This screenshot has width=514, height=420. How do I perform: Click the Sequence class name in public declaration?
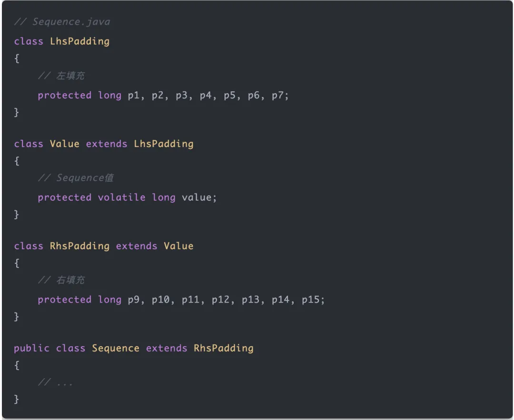pos(115,348)
